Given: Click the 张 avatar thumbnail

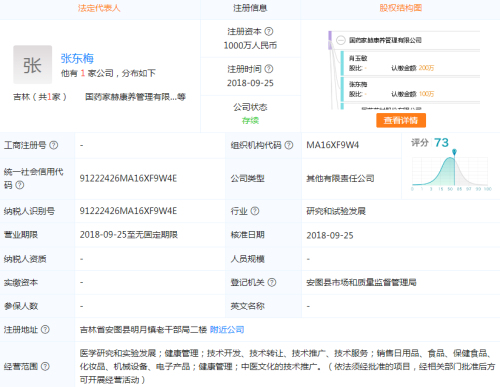Looking at the screenshot, I should [x=33, y=64].
